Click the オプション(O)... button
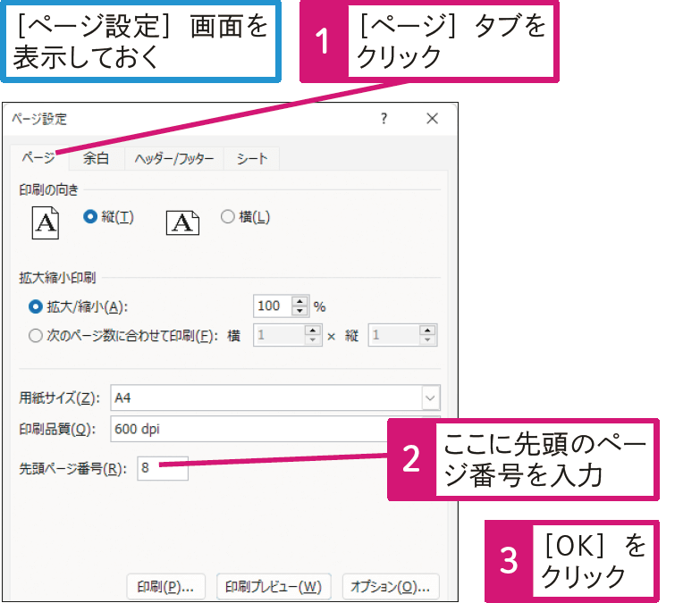The height and width of the screenshot is (603, 700). [x=391, y=587]
